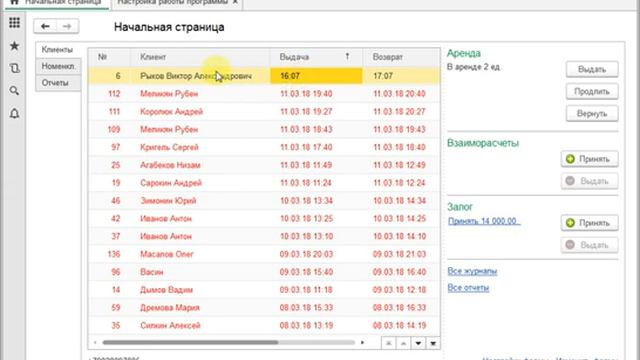
Task: Click Выдать button in Залог section
Action: coord(589,245)
